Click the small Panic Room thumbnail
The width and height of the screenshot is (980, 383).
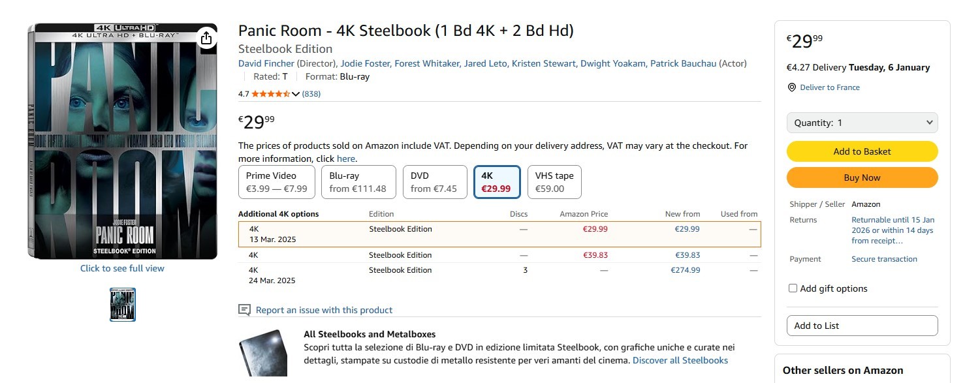tap(123, 305)
